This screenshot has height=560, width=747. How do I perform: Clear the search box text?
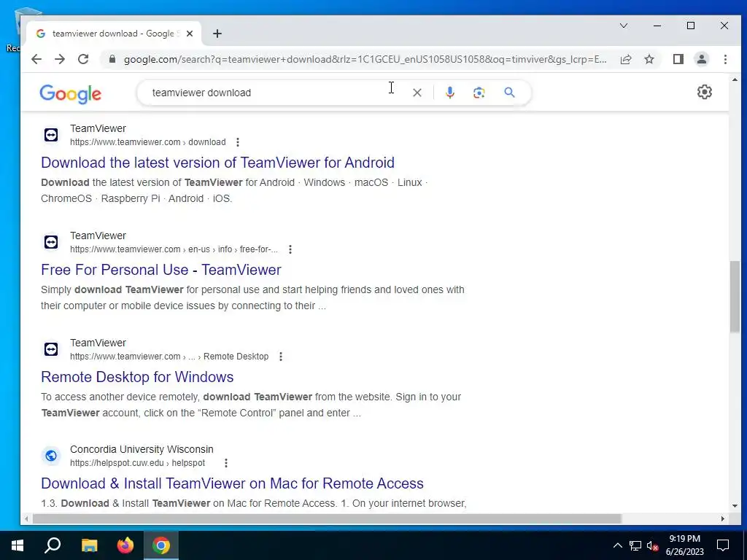pyautogui.click(x=417, y=93)
